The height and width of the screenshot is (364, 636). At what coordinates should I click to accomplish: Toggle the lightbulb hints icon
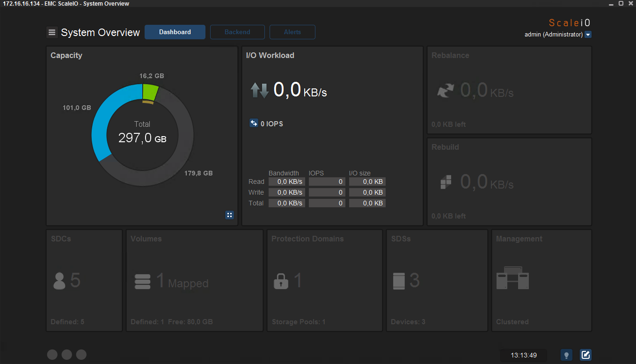pos(566,355)
